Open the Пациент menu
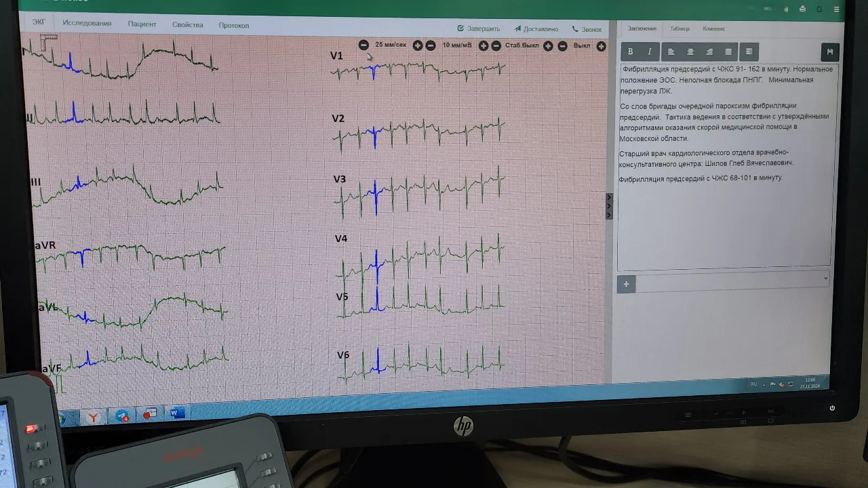 point(142,24)
